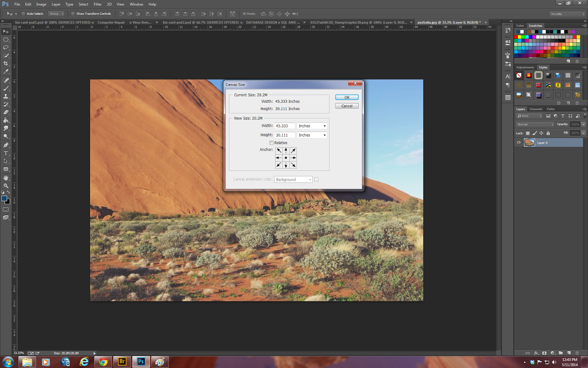The width and height of the screenshot is (588, 368).
Task: Click the delete layer trash icon
Action: (577, 353)
